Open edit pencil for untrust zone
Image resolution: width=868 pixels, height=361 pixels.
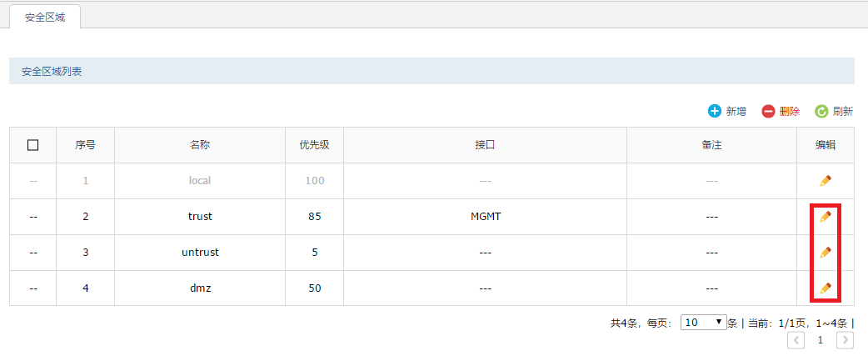[825, 253]
